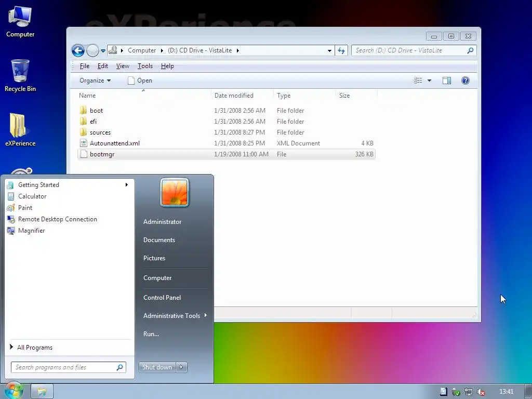Select the Recycle Bin desktop icon
Screen dimensions: 532x399
point(20,76)
